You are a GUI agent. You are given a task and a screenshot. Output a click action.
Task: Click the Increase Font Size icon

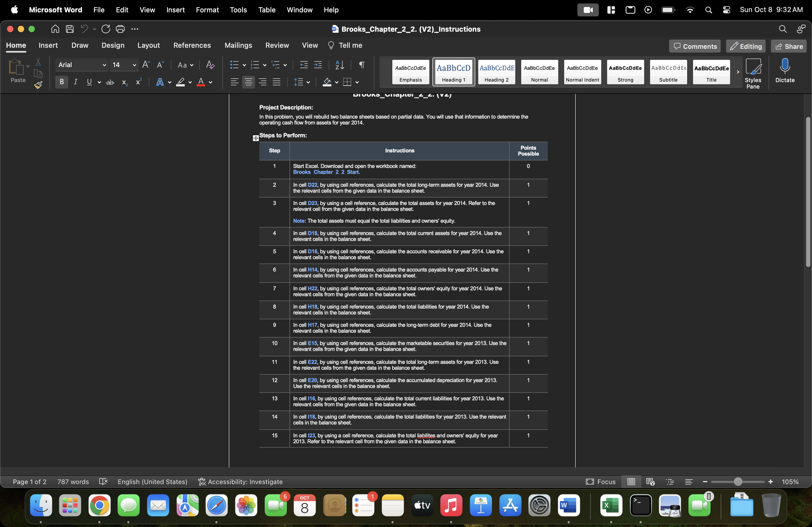pos(146,65)
